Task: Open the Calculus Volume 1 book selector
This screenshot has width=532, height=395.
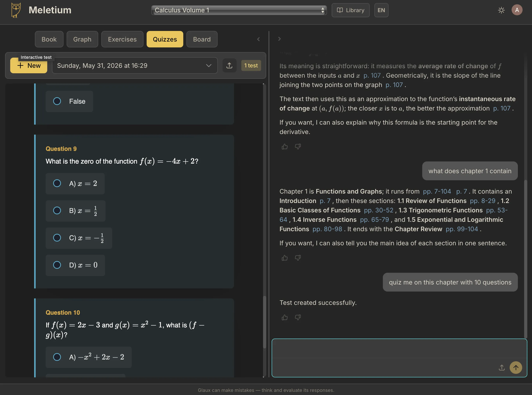Action: coord(239,10)
